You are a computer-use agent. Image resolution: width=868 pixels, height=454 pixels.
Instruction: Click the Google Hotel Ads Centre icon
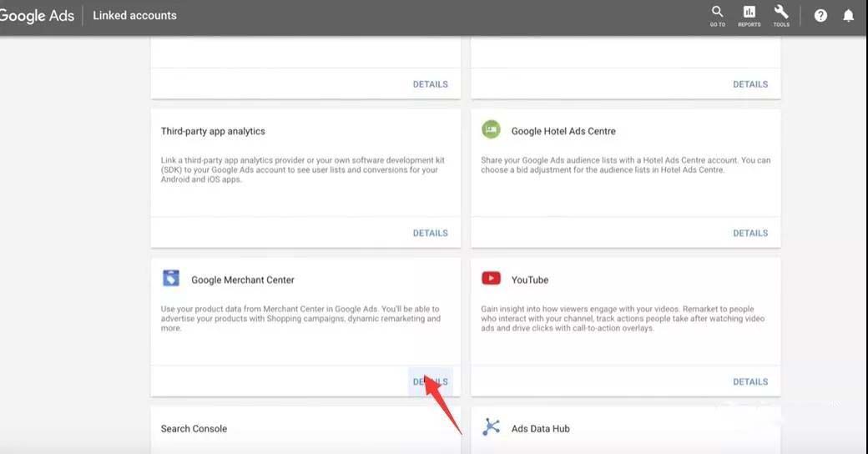(491, 129)
